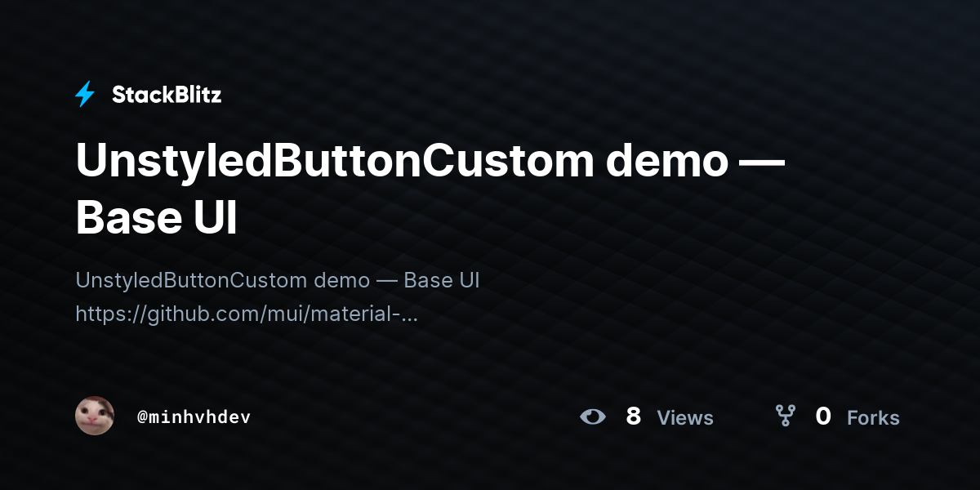Open the @minhvhdev profile username

(x=194, y=417)
